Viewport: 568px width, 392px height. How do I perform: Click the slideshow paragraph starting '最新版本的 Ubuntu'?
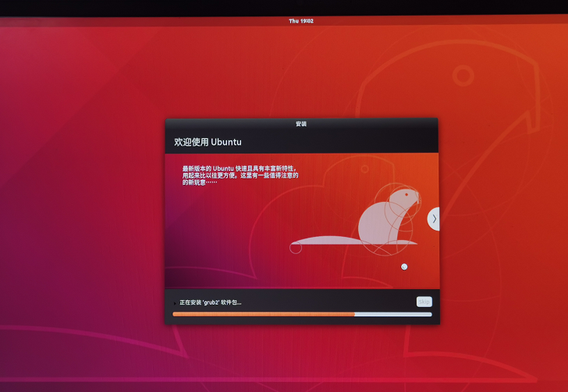pos(240,175)
